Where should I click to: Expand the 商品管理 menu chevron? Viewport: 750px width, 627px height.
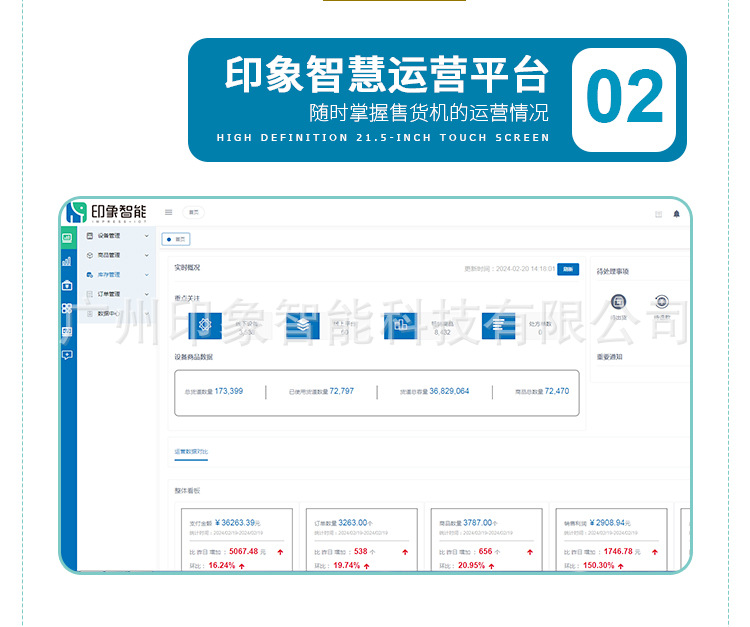click(147, 255)
